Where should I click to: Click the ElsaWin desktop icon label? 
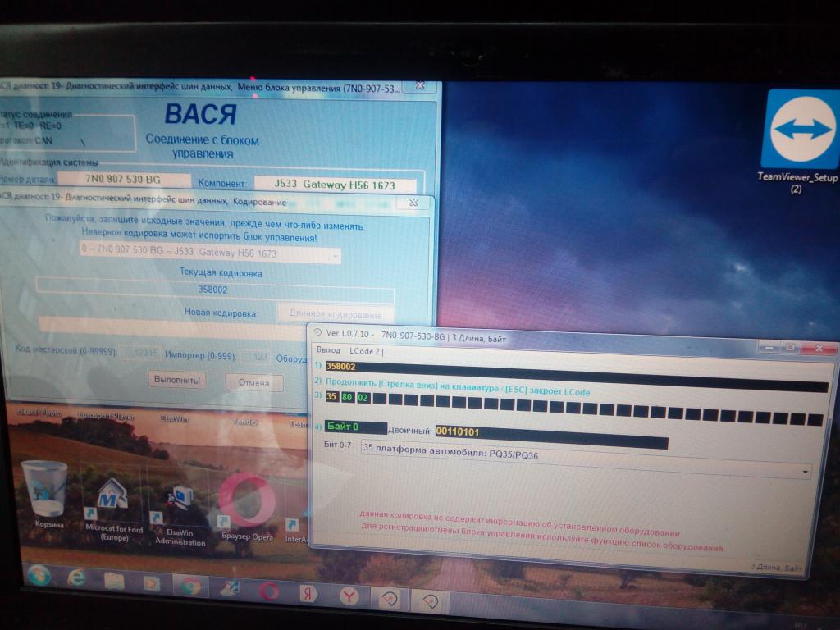point(174,418)
